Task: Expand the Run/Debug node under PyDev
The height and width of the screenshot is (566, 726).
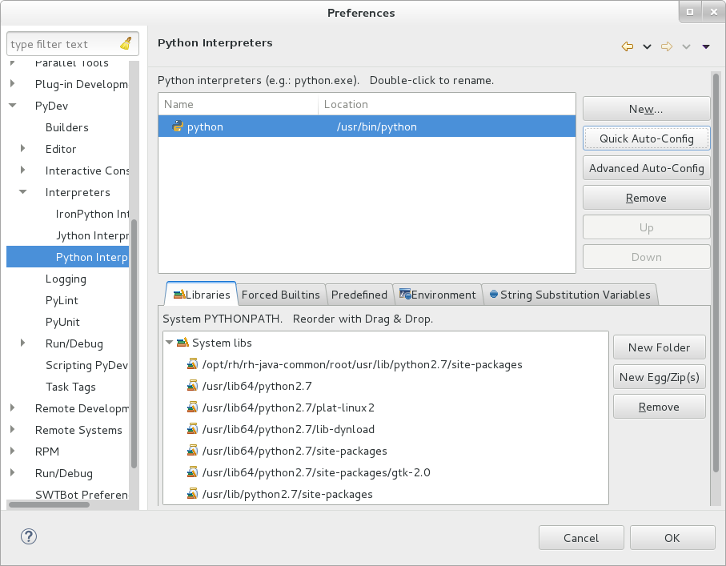Action: coord(23,344)
